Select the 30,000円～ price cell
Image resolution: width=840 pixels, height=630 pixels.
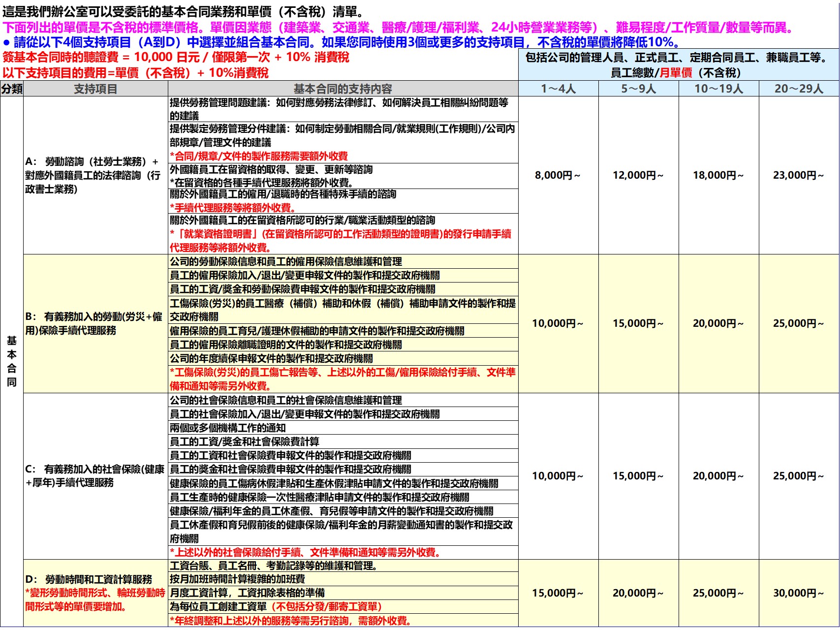click(x=799, y=593)
